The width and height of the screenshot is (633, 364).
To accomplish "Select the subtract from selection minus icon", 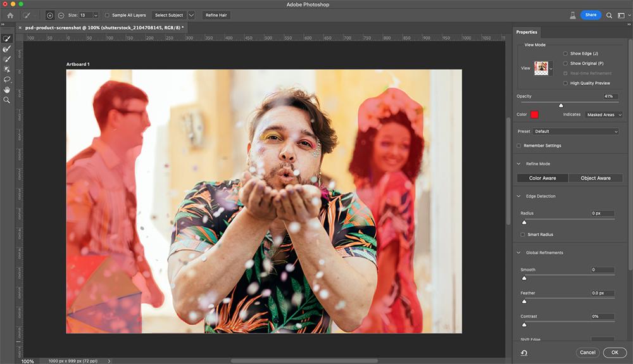I will click(61, 15).
